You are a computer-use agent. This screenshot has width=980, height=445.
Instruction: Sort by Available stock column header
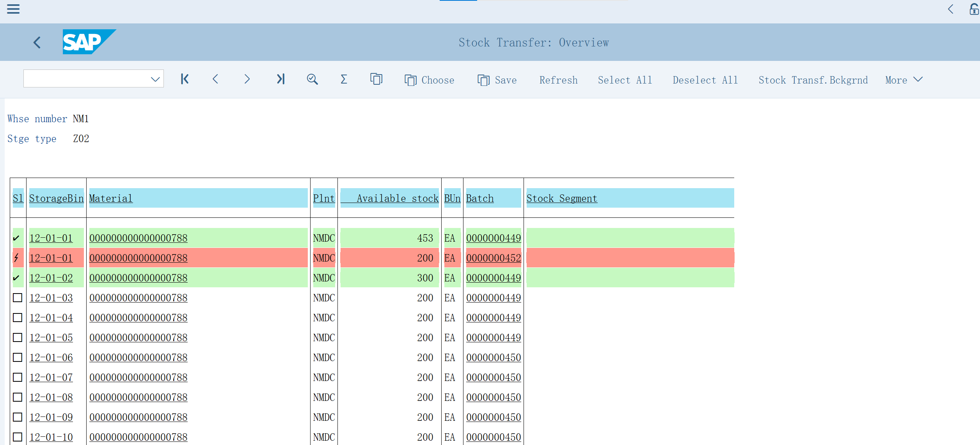(x=397, y=198)
